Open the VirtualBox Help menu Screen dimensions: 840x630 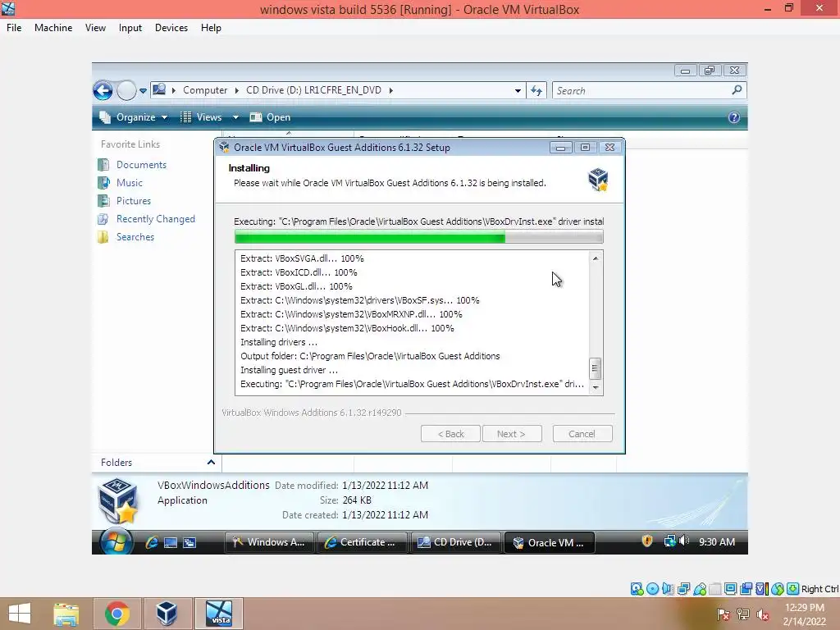[x=211, y=28]
